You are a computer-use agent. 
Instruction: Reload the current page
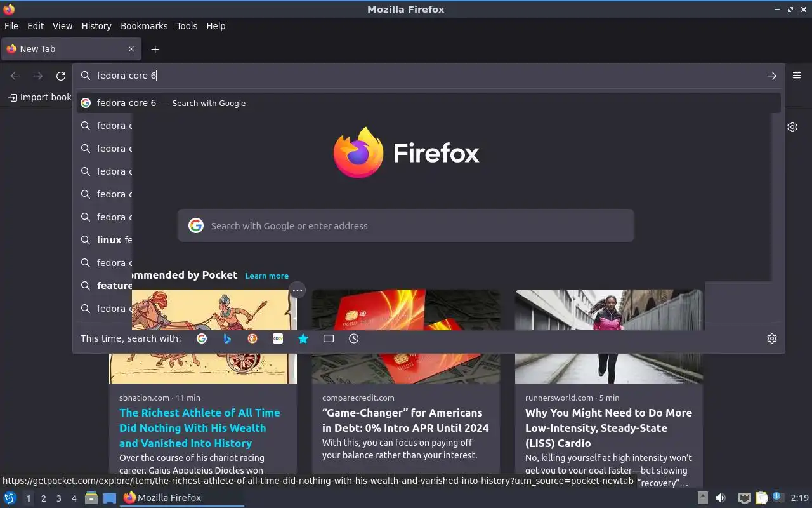61,76
